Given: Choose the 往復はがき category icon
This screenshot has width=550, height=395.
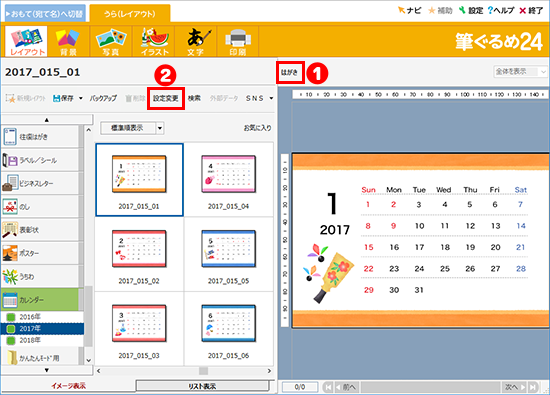Looking at the screenshot, I should [x=10, y=136].
